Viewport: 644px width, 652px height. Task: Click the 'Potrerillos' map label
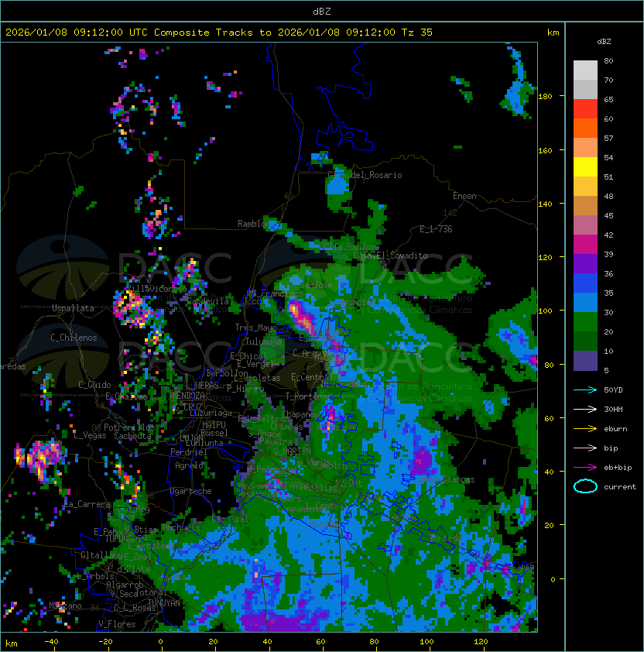[x=129, y=427]
